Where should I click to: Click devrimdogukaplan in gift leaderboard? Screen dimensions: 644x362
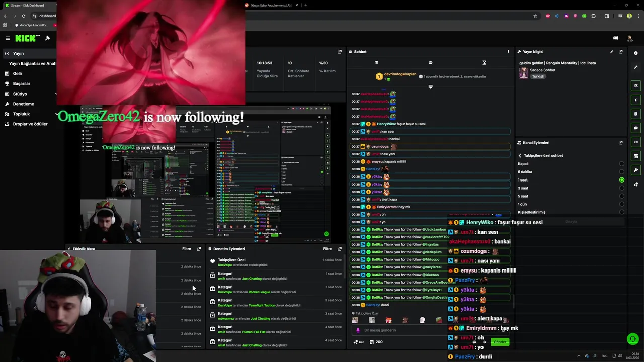coord(401,74)
